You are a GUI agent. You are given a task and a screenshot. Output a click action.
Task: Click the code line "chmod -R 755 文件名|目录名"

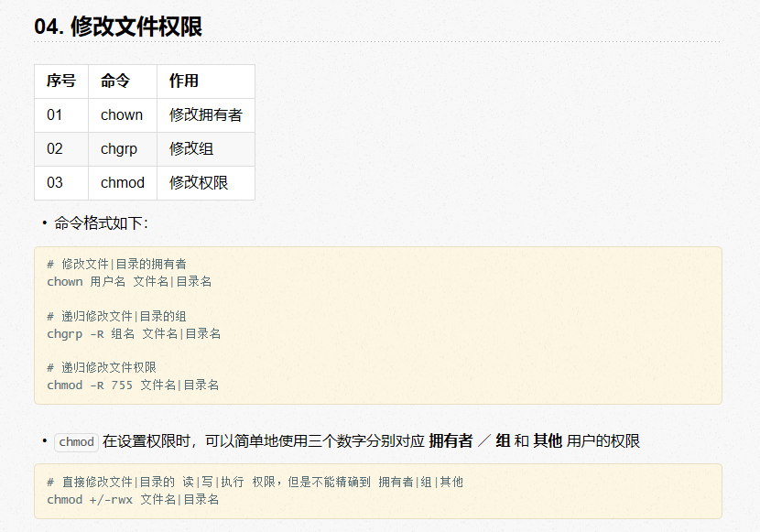point(133,385)
